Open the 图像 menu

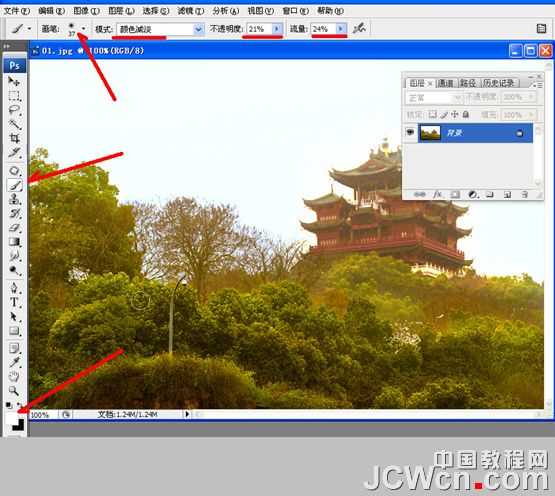pyautogui.click(x=86, y=11)
